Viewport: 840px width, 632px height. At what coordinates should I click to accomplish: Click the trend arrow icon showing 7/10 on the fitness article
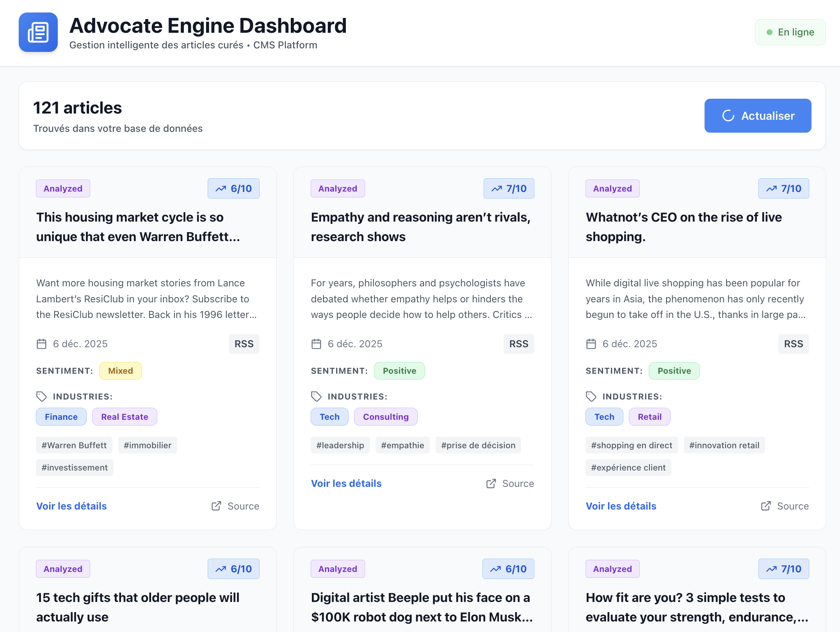pyautogui.click(x=771, y=568)
